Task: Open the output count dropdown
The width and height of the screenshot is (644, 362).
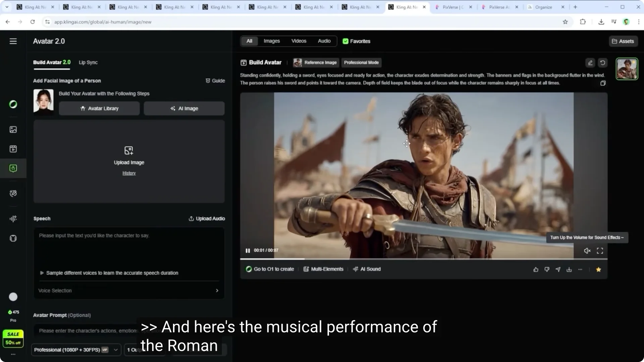Action: (144, 350)
